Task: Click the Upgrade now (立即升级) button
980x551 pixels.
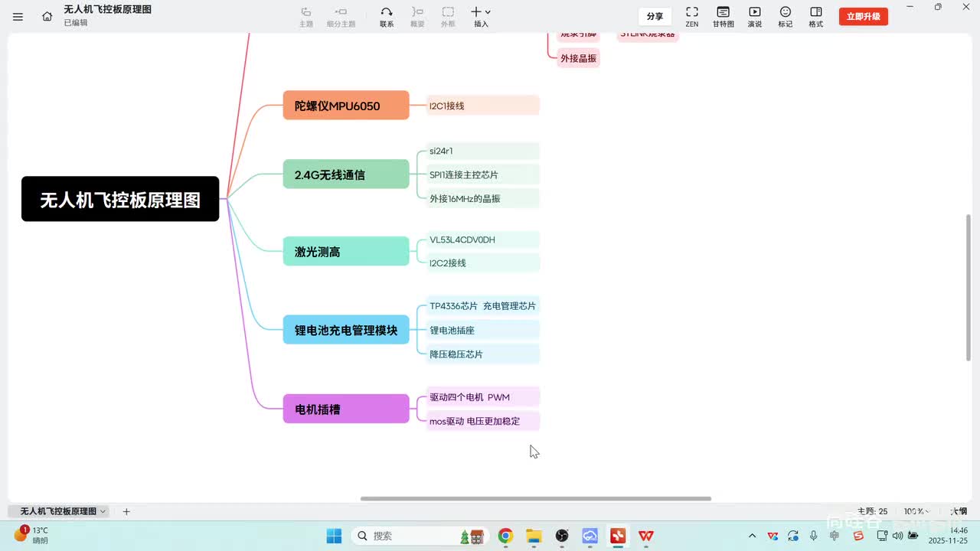Action: click(864, 16)
